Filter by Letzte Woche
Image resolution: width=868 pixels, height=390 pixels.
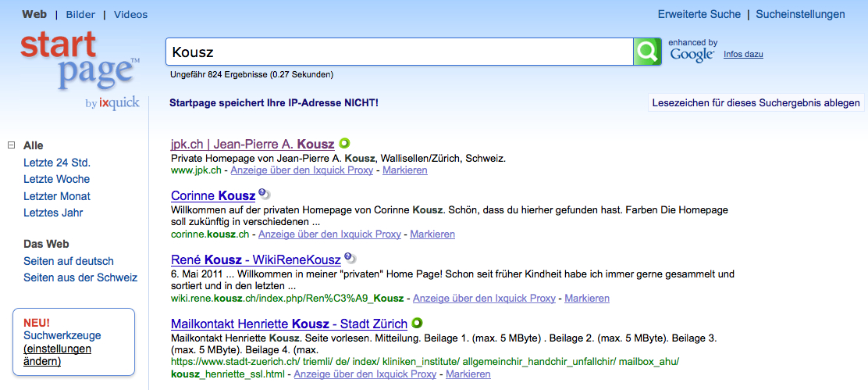coord(56,180)
